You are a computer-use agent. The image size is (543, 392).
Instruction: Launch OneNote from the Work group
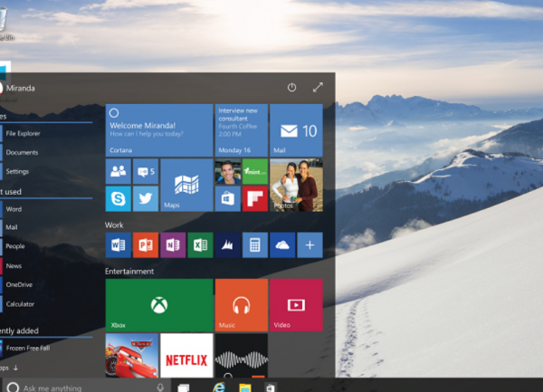coord(173,245)
